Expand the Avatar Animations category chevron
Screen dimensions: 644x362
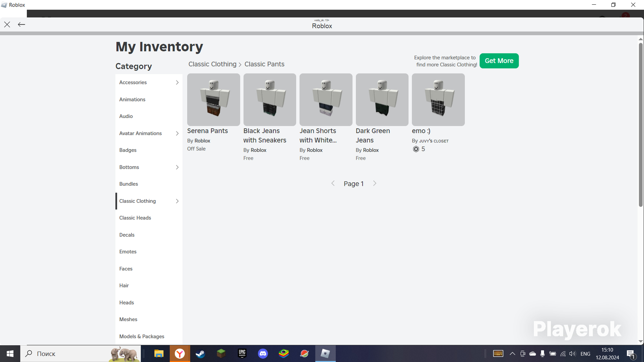pos(177,134)
